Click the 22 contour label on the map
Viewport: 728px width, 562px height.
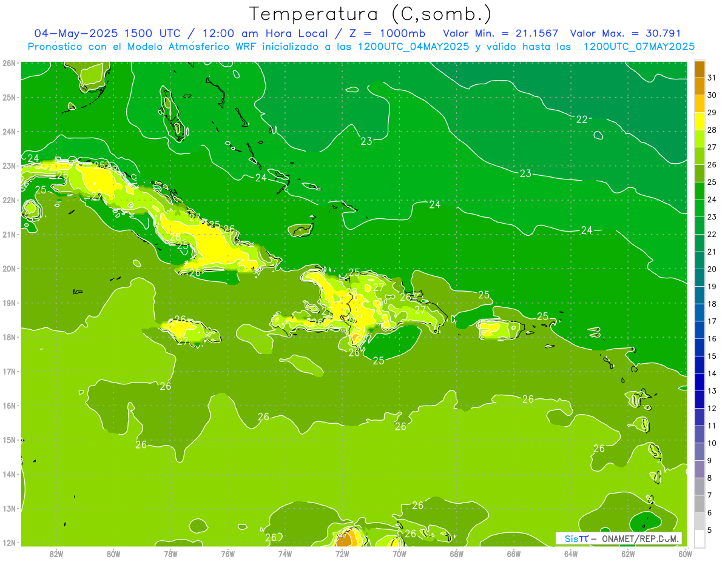click(x=582, y=119)
